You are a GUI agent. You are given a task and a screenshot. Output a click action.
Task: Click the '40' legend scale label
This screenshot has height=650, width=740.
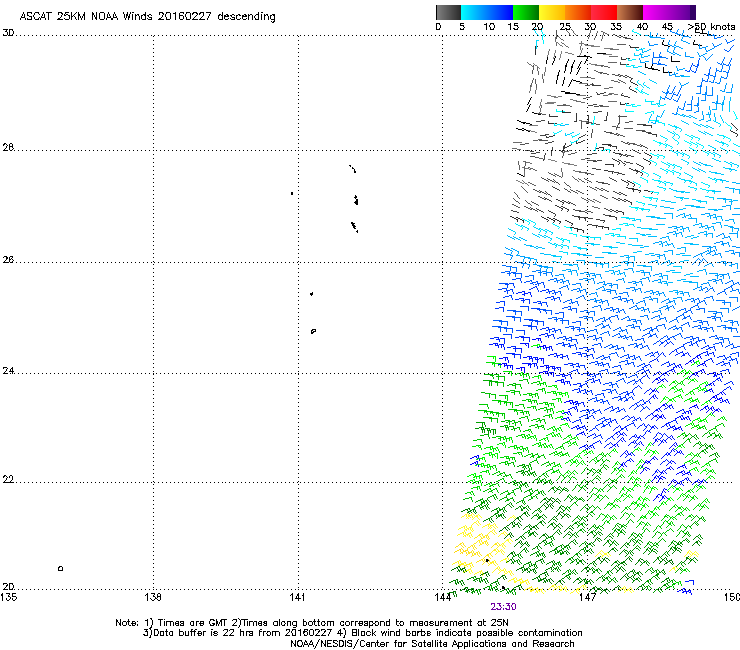pyautogui.click(x=642, y=27)
